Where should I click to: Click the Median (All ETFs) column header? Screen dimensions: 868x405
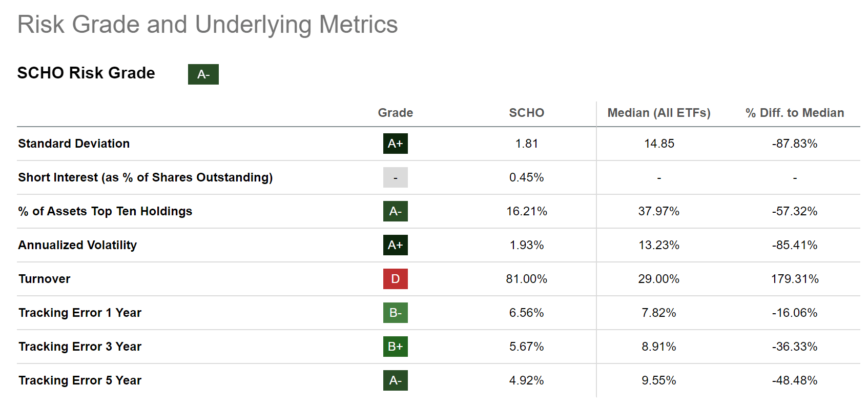click(658, 113)
